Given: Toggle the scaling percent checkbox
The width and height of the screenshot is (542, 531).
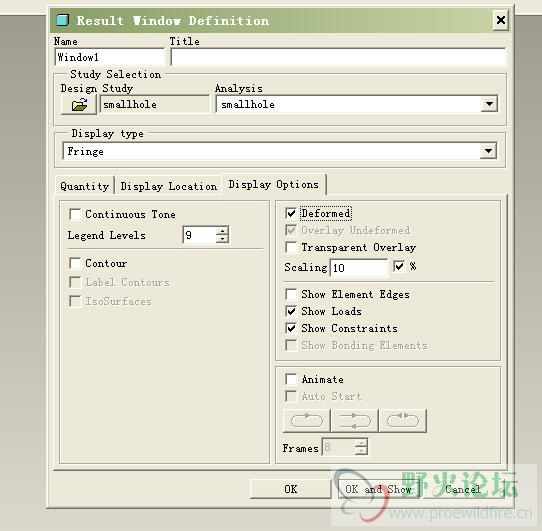Looking at the screenshot, I should point(399,266).
